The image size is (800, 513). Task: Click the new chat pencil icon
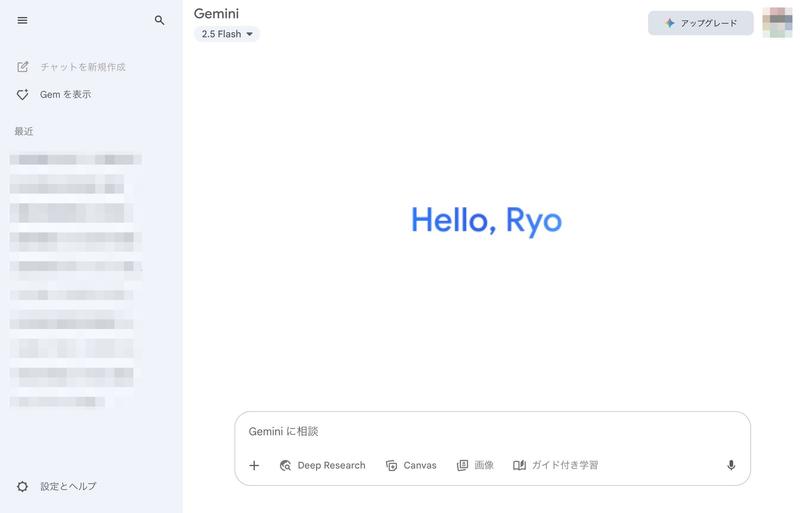coord(22,67)
